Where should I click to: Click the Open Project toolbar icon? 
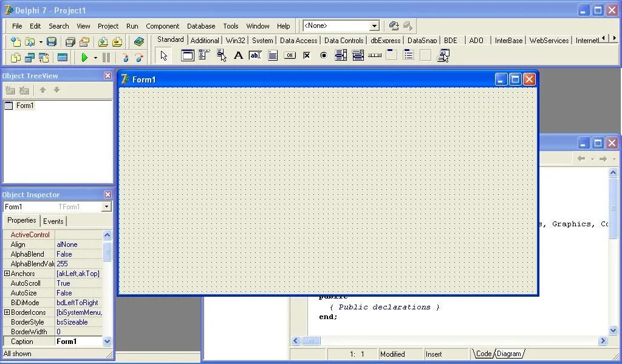coord(84,42)
